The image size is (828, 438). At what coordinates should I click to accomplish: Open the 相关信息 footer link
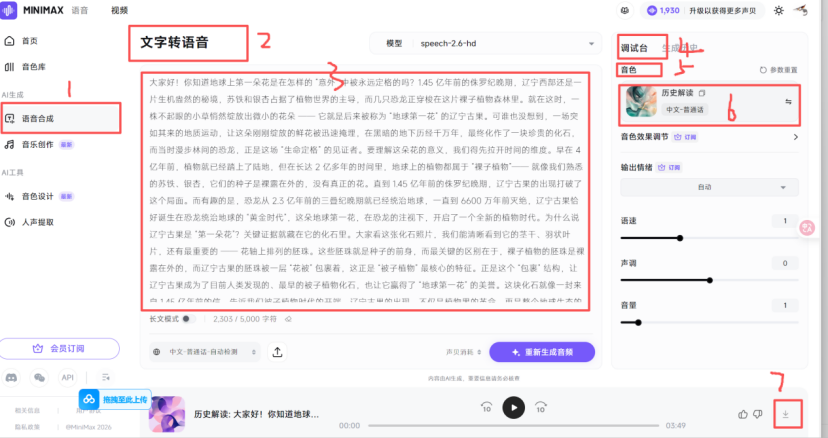click(27, 410)
